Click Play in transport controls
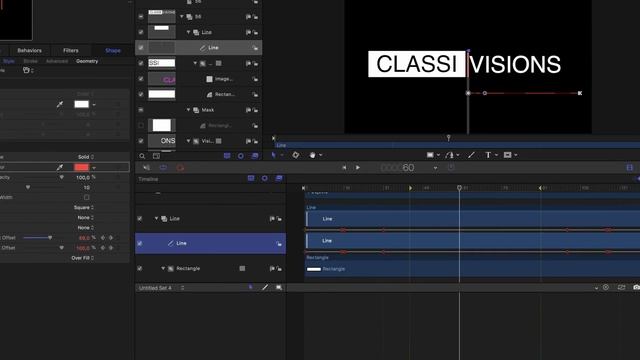 tap(358, 168)
